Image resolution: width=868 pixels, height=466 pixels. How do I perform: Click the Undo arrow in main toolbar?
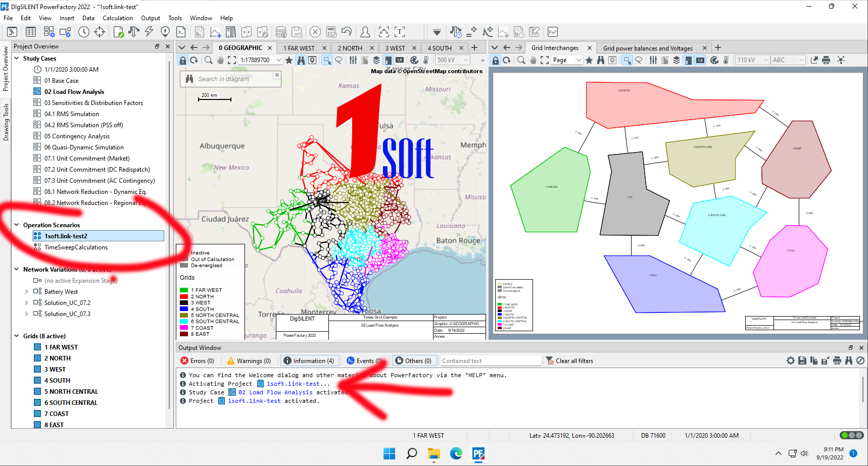click(x=347, y=32)
